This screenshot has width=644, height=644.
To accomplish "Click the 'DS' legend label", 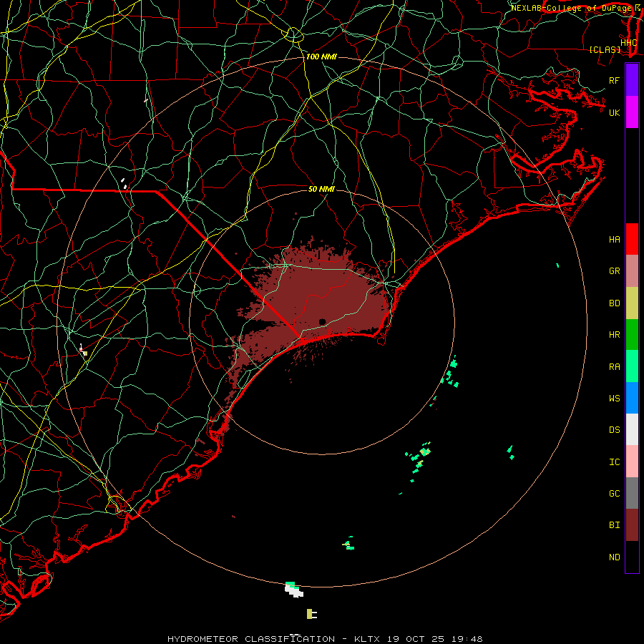I will pyautogui.click(x=614, y=430).
